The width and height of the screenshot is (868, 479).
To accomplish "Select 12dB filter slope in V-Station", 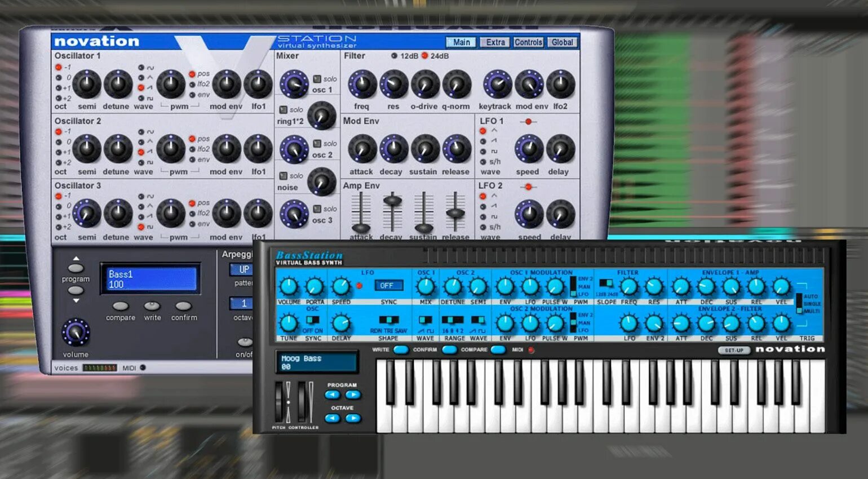I will [394, 56].
